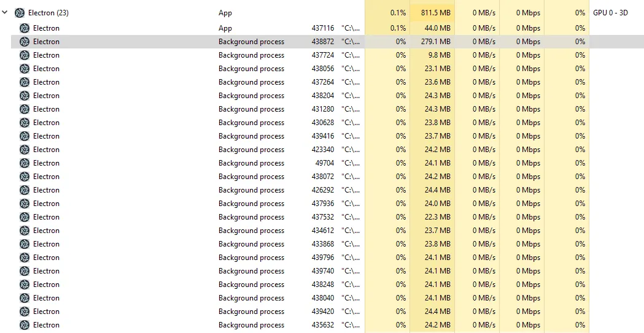Click Electron icon on PID 437724 row
The height and width of the screenshot is (333, 644).
point(25,55)
